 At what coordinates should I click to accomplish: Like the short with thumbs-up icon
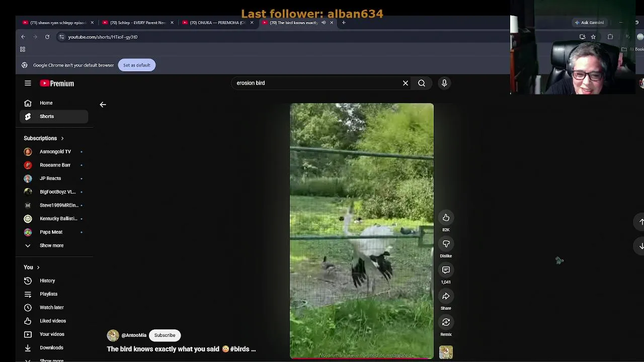446,218
